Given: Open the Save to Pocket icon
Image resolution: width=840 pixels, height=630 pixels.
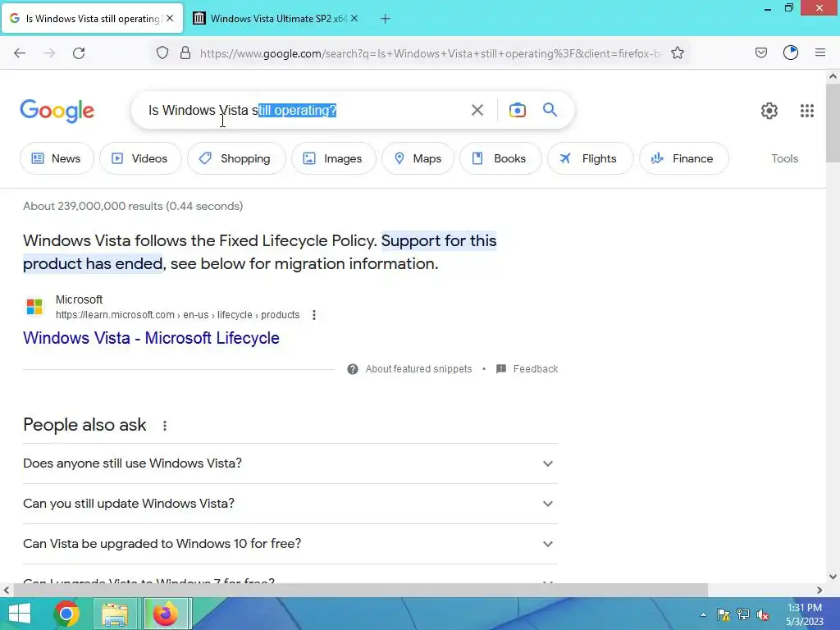Looking at the screenshot, I should (760, 53).
